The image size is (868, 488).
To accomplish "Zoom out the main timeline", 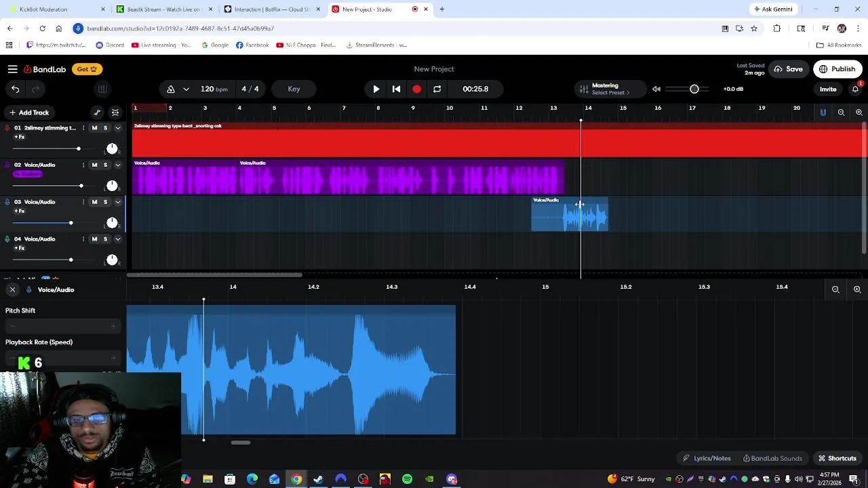I will [841, 113].
